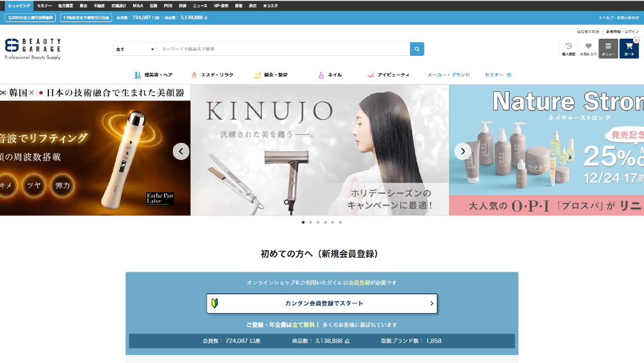This screenshot has height=363, width=644.
Task: Open the hamburger メニュー button
Action: click(x=608, y=48)
